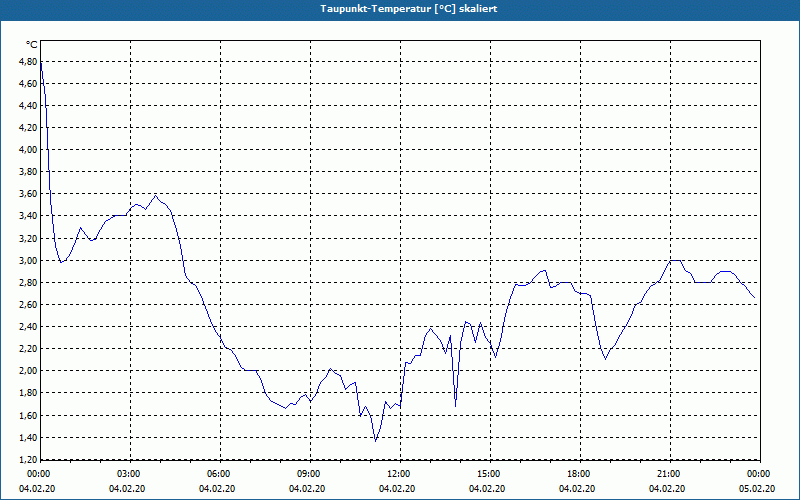The width and height of the screenshot is (800, 500).
Task: Click the 03:00 time label
Action: click(x=131, y=474)
